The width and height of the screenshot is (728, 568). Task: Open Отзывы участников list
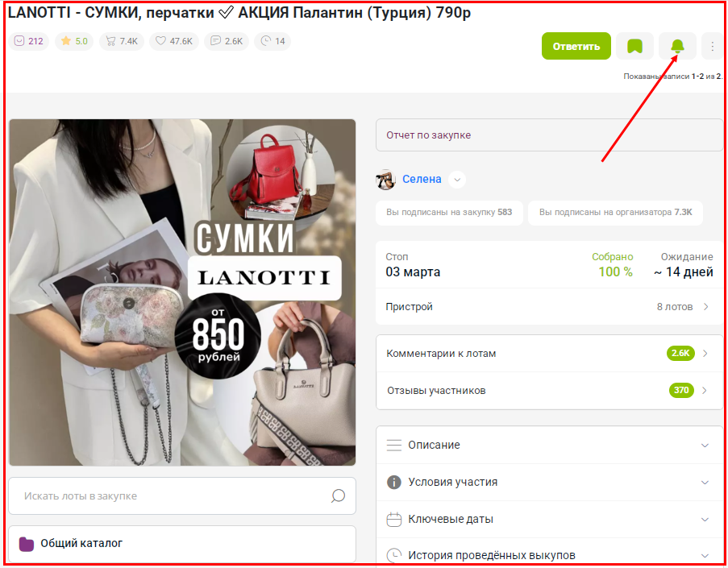click(549, 391)
